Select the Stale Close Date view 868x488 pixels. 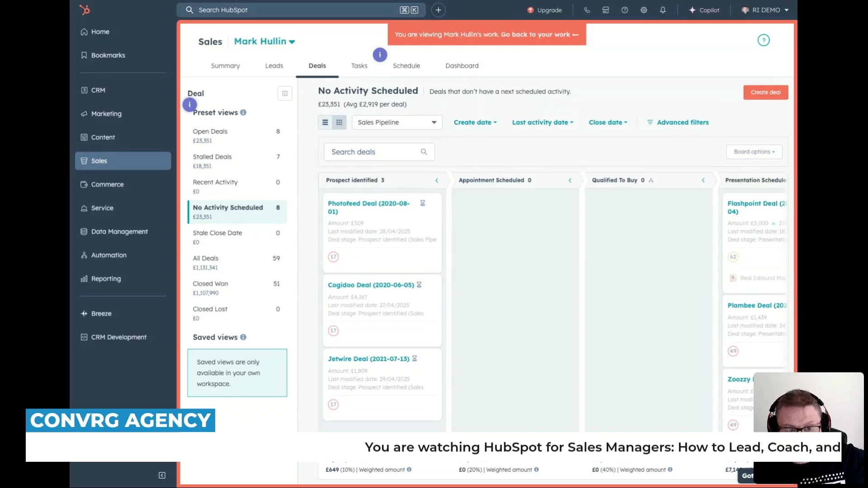[237, 237]
